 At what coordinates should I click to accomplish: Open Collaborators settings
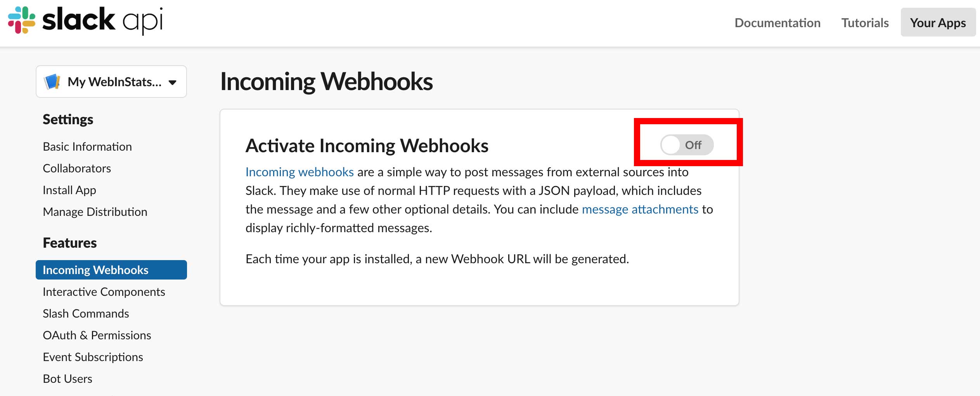[x=77, y=168]
